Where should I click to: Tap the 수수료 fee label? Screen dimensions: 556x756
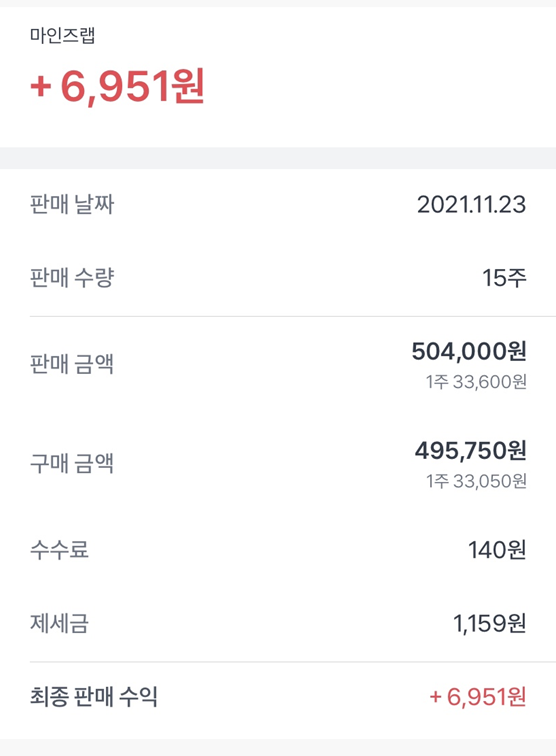point(59,550)
